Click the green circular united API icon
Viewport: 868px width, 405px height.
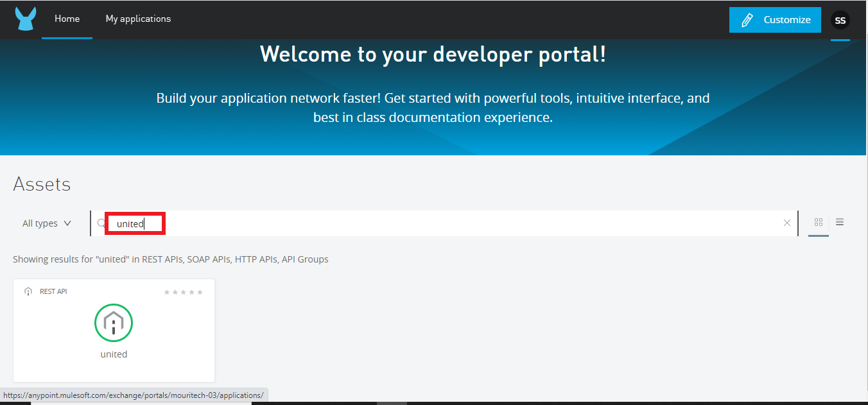(x=114, y=322)
